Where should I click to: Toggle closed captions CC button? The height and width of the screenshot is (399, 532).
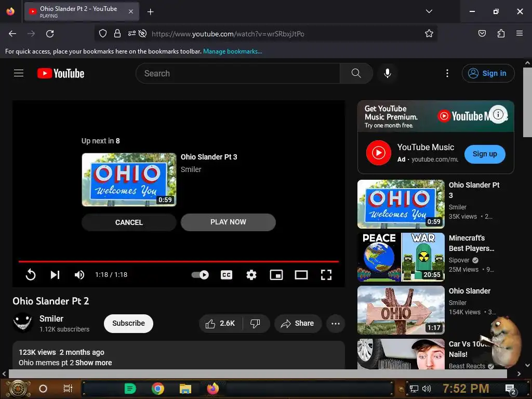(227, 274)
